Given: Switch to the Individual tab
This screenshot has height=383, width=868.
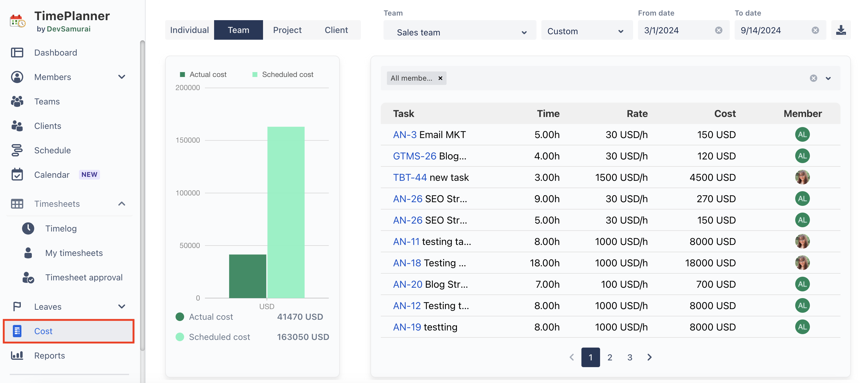Looking at the screenshot, I should point(189,30).
